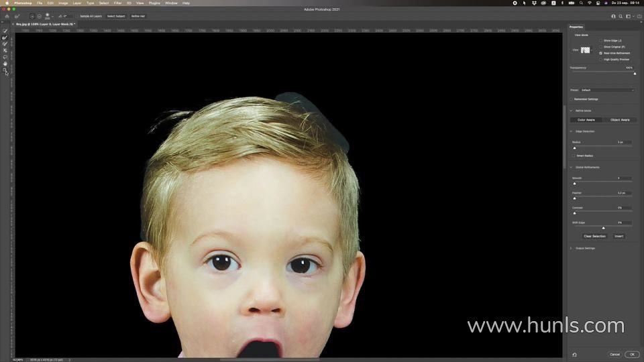Click the Cancel button
644x362 pixels.
coord(615,354)
